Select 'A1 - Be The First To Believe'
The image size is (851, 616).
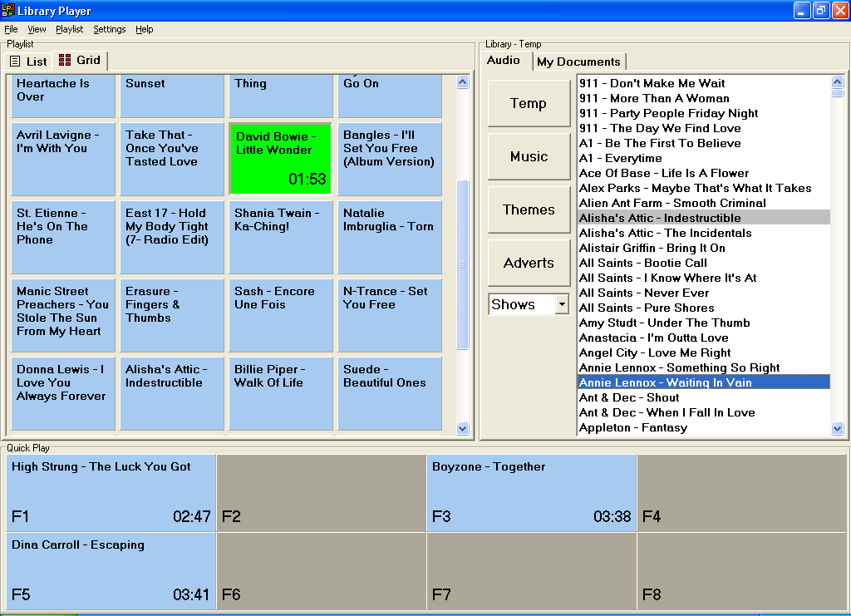pyautogui.click(x=704, y=143)
